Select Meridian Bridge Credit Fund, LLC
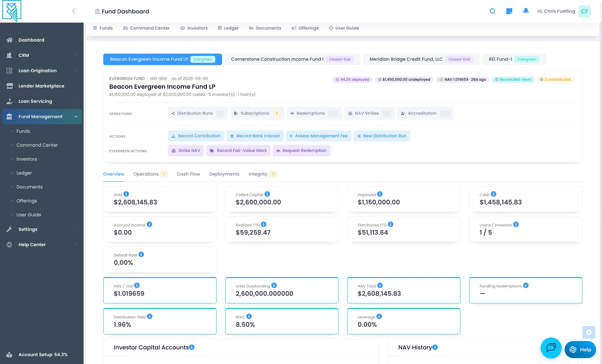 click(x=421, y=59)
